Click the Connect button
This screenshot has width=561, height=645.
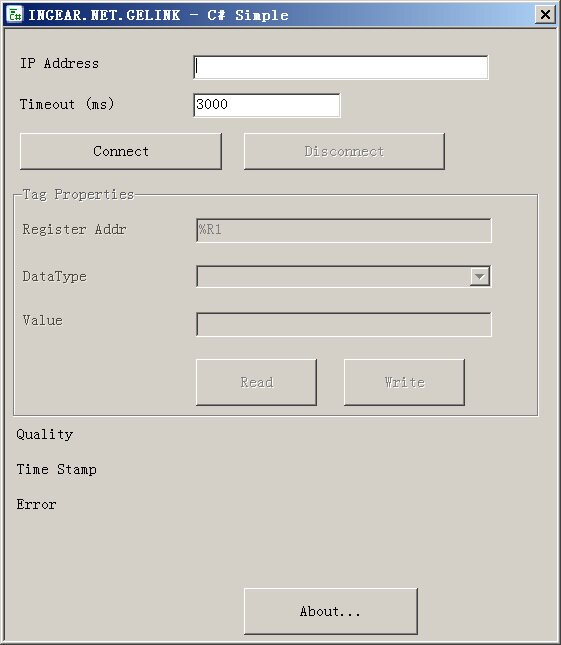(121, 151)
